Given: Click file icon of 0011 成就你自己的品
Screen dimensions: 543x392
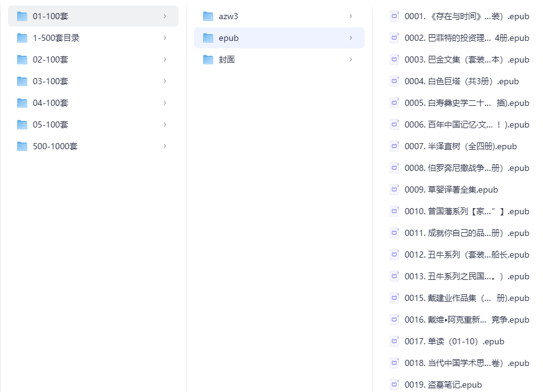Looking at the screenshot, I should [x=394, y=233].
